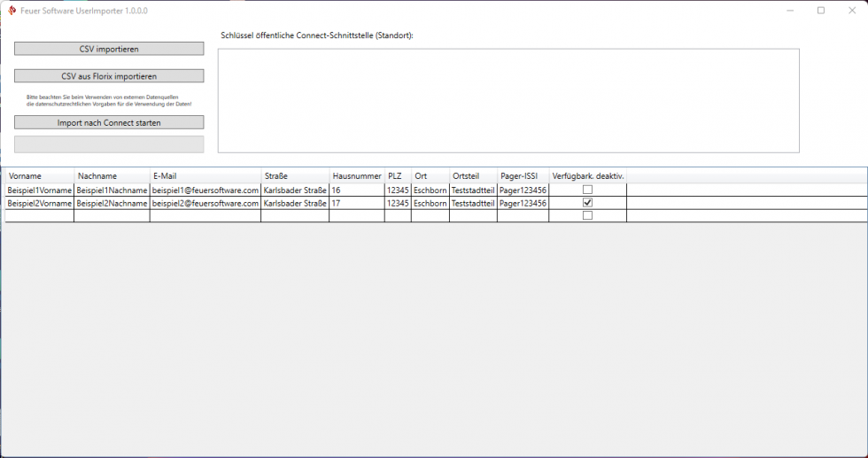
Task: Minimize the UserImporter window
Action: pos(790,11)
